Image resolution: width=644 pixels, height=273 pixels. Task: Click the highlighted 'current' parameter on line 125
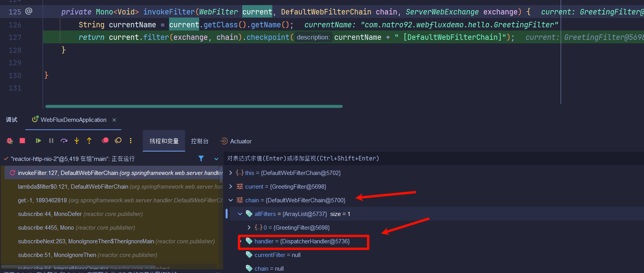[x=257, y=12]
